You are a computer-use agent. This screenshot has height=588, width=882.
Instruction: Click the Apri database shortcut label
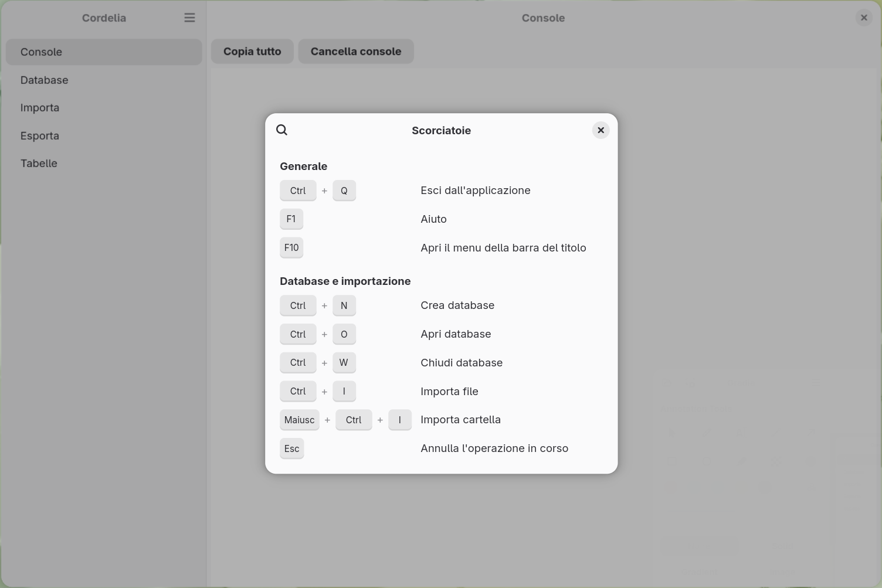456,334
